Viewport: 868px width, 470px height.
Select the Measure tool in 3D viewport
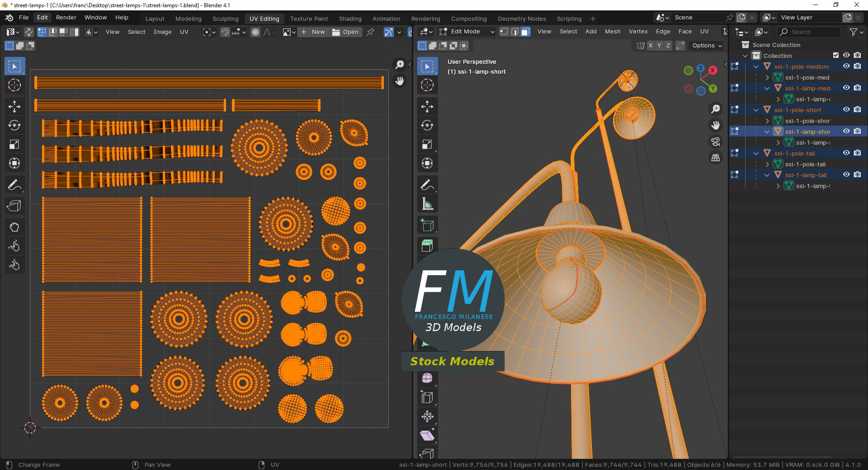(427, 204)
